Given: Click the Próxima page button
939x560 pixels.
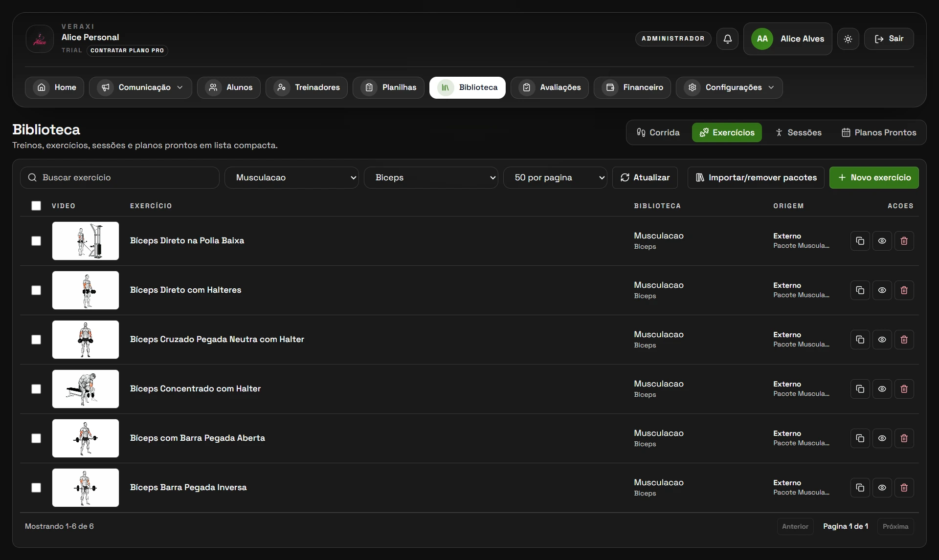Looking at the screenshot, I should coord(895,526).
